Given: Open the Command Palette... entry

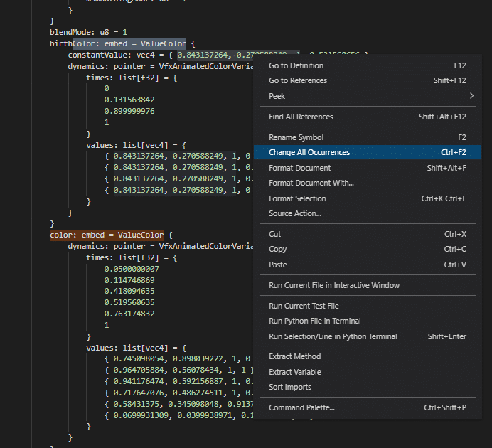Looking at the screenshot, I should click(301, 407).
